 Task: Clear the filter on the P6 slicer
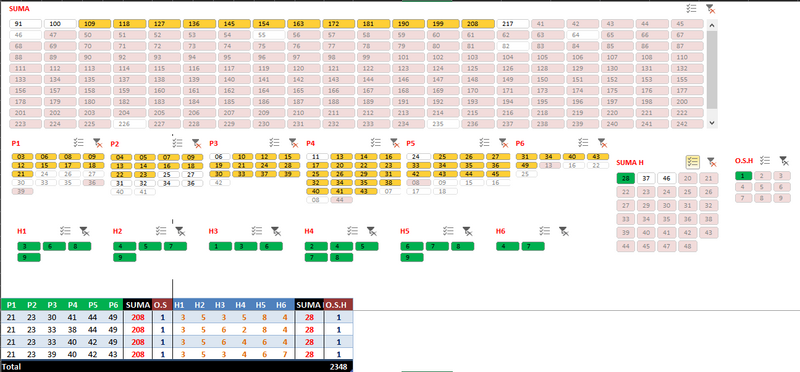click(x=603, y=143)
